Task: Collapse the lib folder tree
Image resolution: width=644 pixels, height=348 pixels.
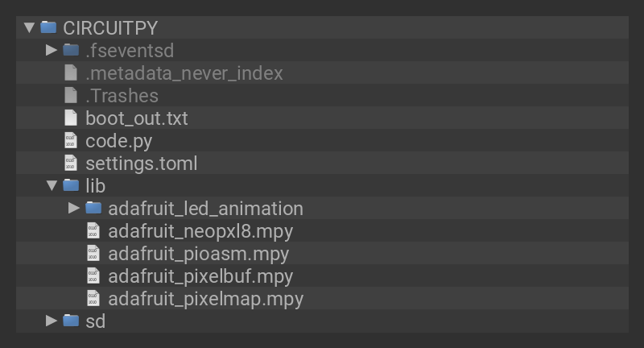Action: [52, 185]
